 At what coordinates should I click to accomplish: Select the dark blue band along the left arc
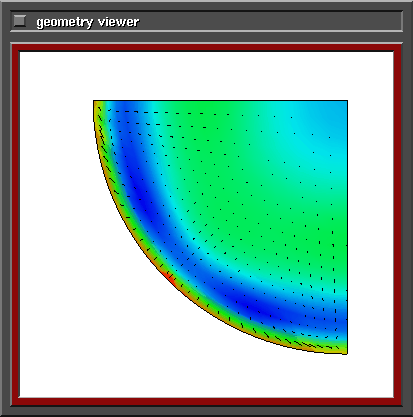pyautogui.click(x=138, y=193)
